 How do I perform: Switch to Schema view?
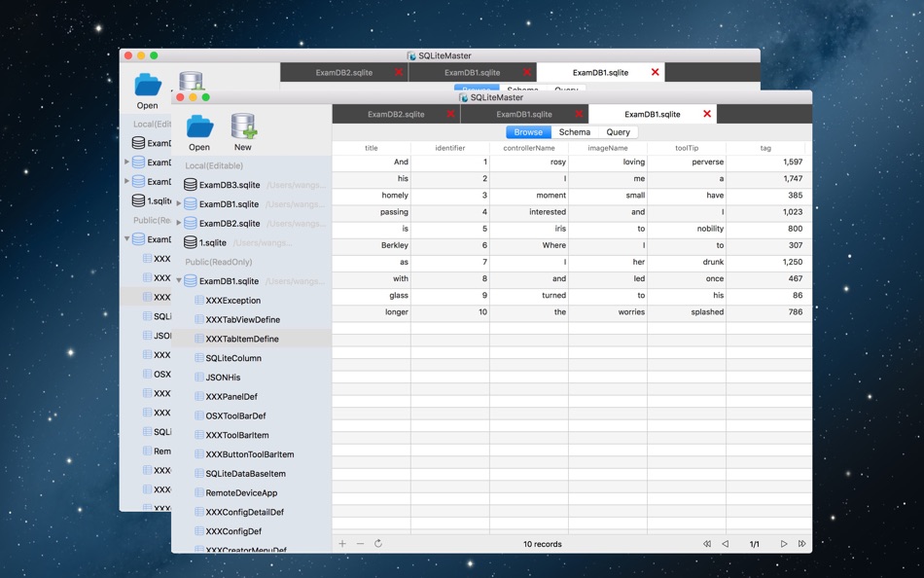click(x=574, y=131)
